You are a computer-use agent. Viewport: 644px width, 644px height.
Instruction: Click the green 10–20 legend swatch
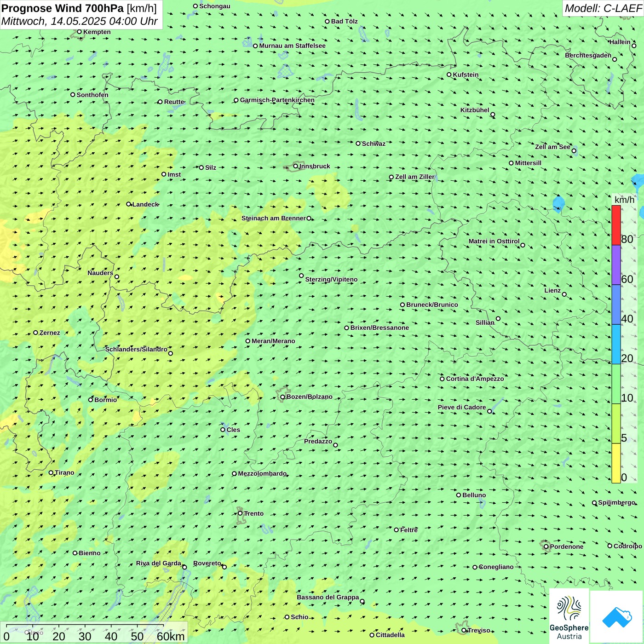[x=616, y=384]
